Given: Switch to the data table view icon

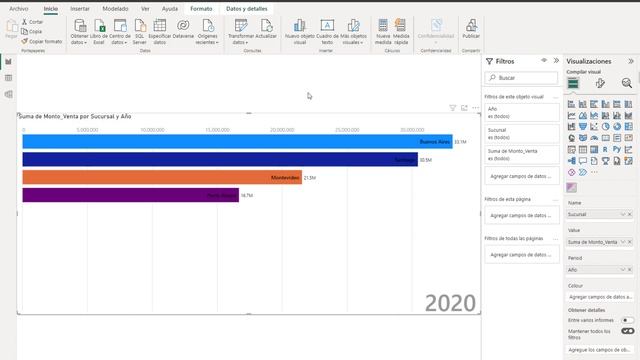Looking at the screenshot, I should [x=8, y=78].
